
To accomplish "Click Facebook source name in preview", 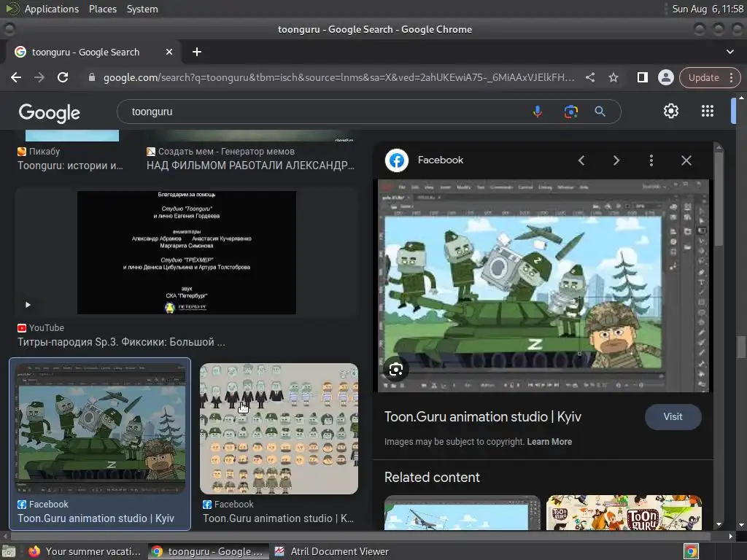I will click(x=440, y=160).
